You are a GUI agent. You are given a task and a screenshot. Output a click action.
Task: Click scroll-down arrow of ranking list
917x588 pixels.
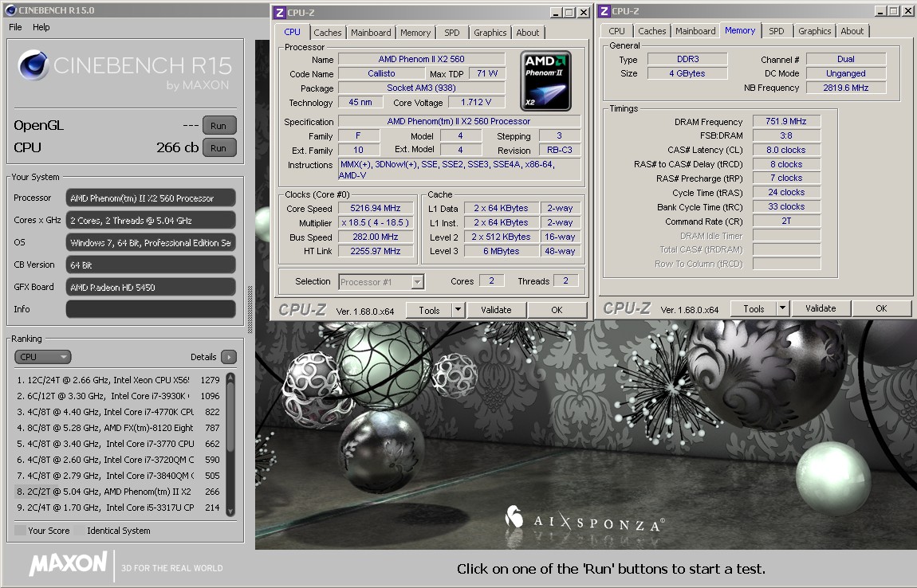pyautogui.click(x=230, y=511)
